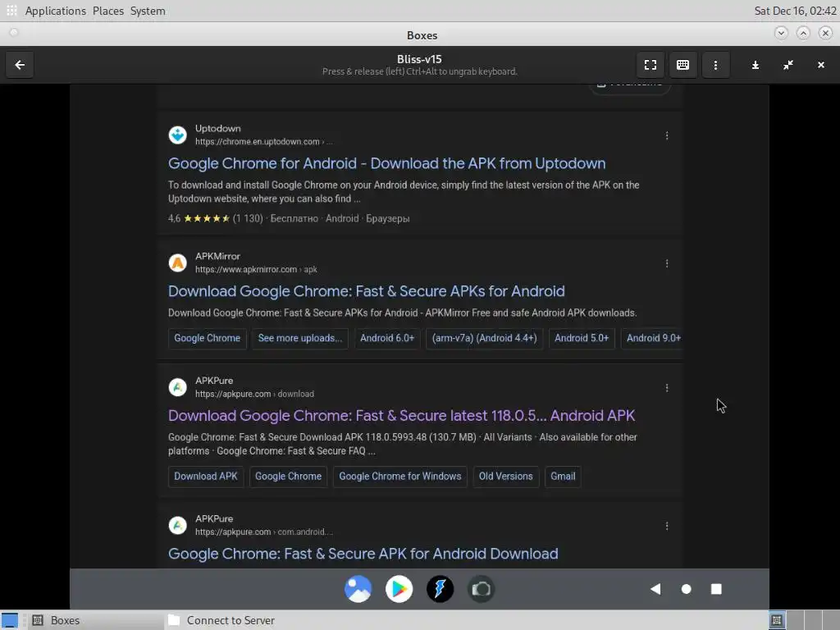Open the Boxes three-dot menu
Image resolution: width=840 pixels, height=630 pixels.
pyautogui.click(x=715, y=65)
